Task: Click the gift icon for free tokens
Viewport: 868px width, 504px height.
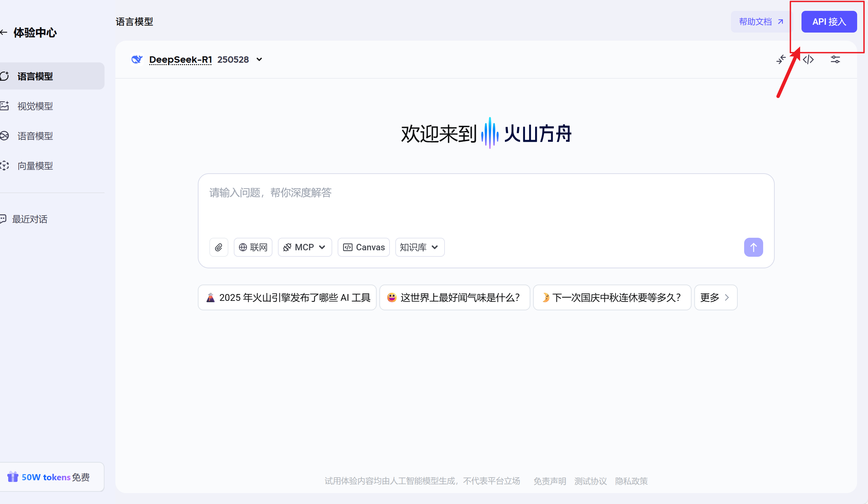Action: tap(13, 477)
